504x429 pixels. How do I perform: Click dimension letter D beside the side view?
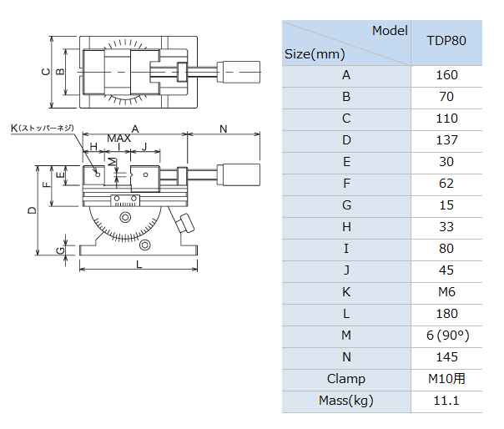pyautogui.click(x=33, y=210)
